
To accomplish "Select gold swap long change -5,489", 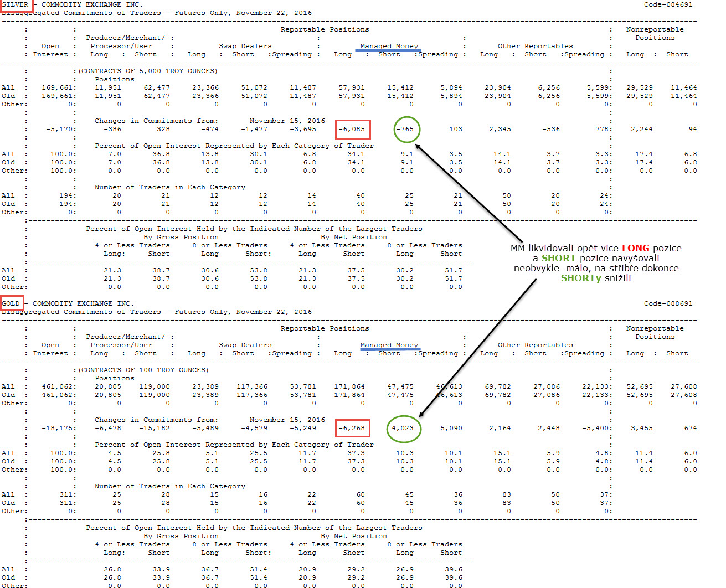I will tap(205, 428).
